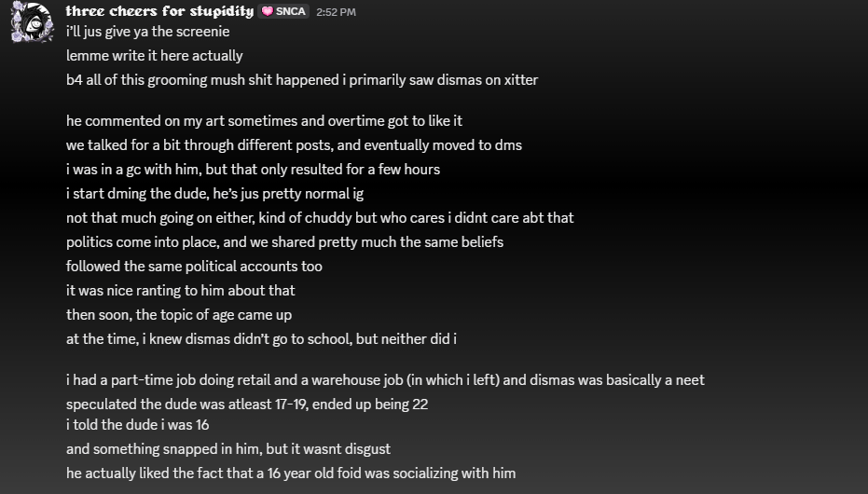The image size is (868, 494).
Task: Click the line starting "speculated the dude was"
Action: tap(246, 405)
